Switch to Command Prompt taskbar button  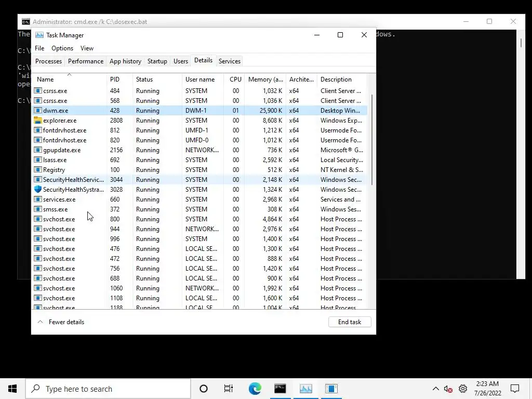pos(280,389)
